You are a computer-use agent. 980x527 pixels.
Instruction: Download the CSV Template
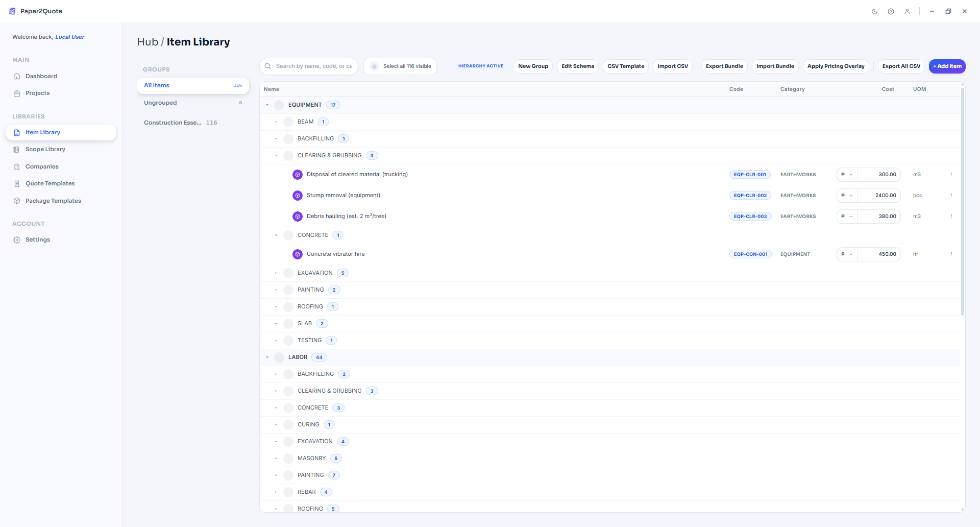point(626,66)
